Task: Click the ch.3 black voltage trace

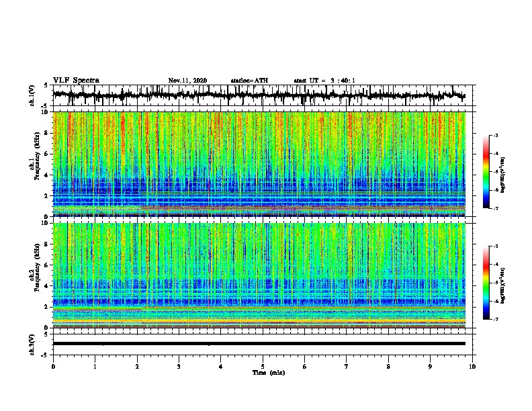Action: (259, 344)
